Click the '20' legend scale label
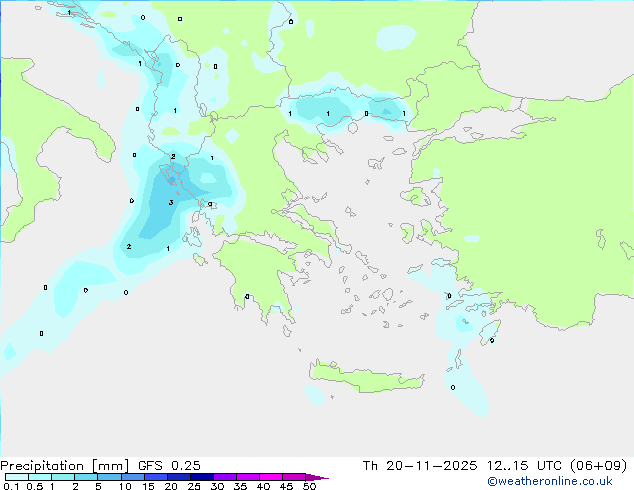Image resolution: width=634 pixels, height=490 pixels. (171, 486)
